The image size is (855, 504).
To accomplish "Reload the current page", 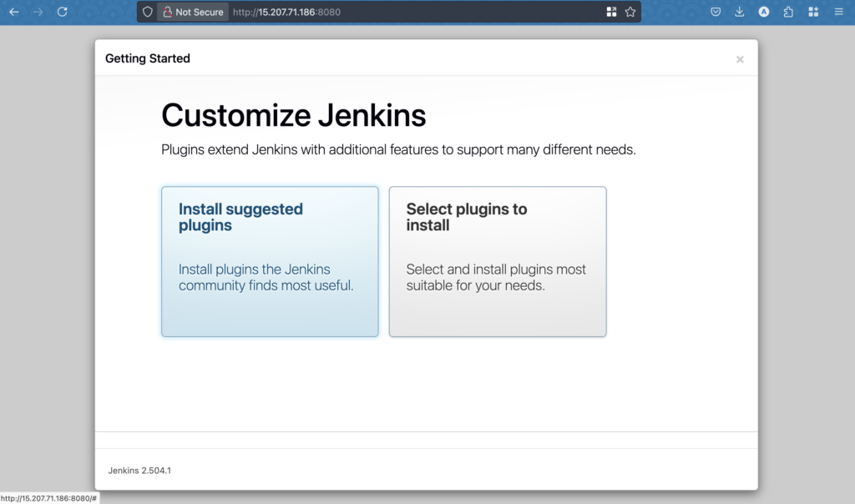I will (x=62, y=12).
